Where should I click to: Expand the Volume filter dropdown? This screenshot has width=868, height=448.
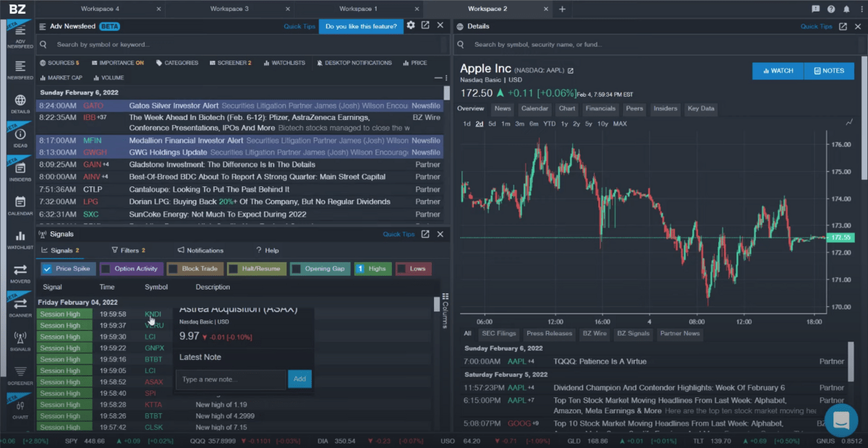tap(108, 77)
